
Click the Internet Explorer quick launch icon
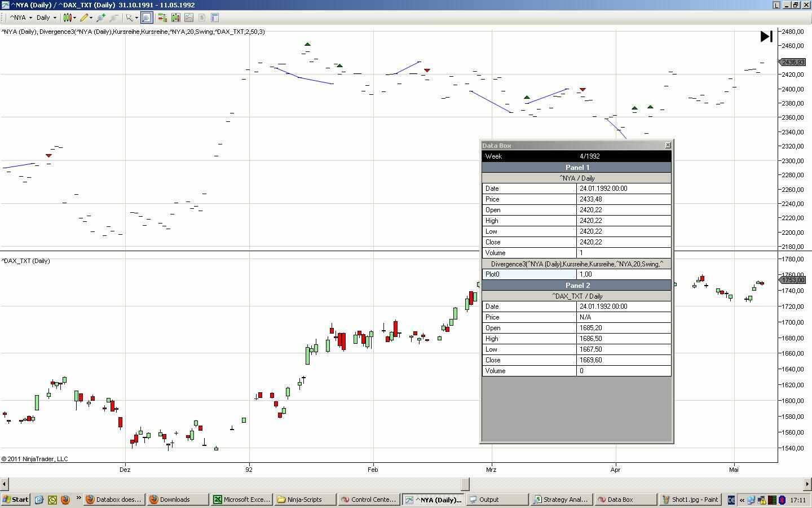[39, 500]
